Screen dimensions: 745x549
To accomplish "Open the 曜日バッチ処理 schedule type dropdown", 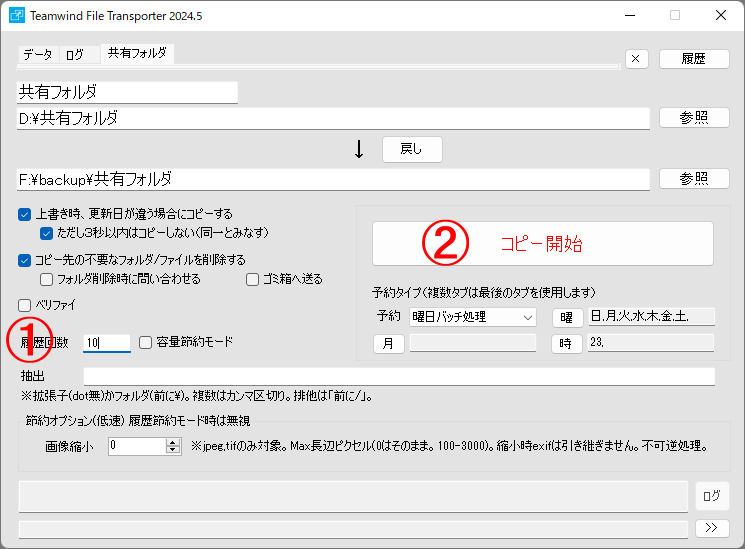I will (472, 317).
